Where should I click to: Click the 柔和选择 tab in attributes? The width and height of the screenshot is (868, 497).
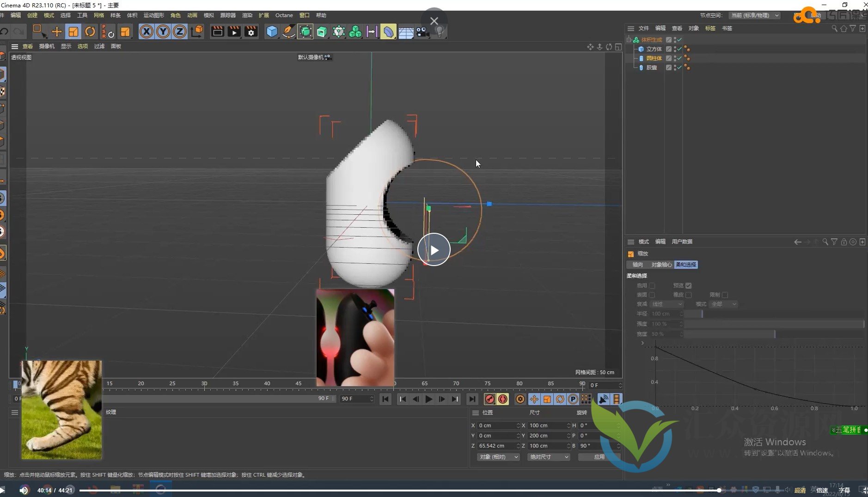pyautogui.click(x=686, y=264)
